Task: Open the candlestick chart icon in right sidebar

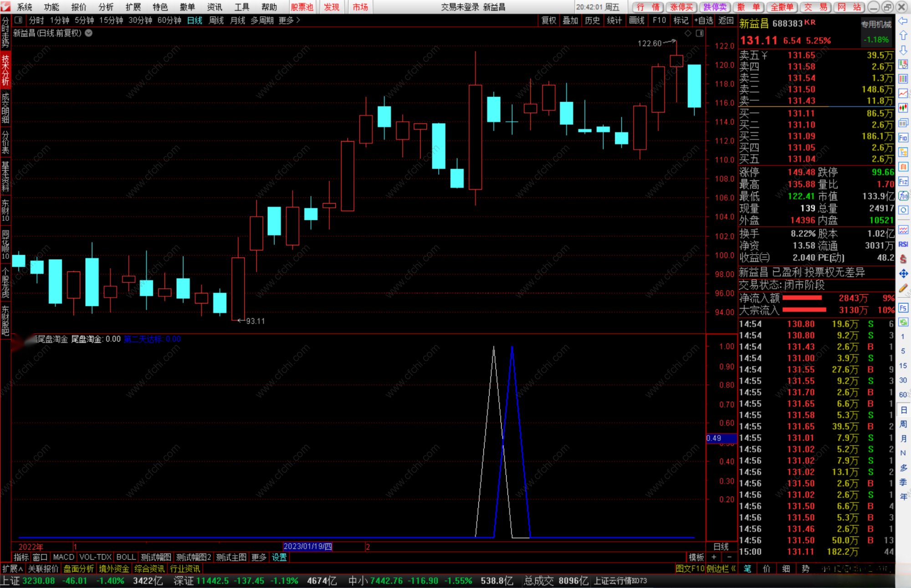Action: coord(903,108)
